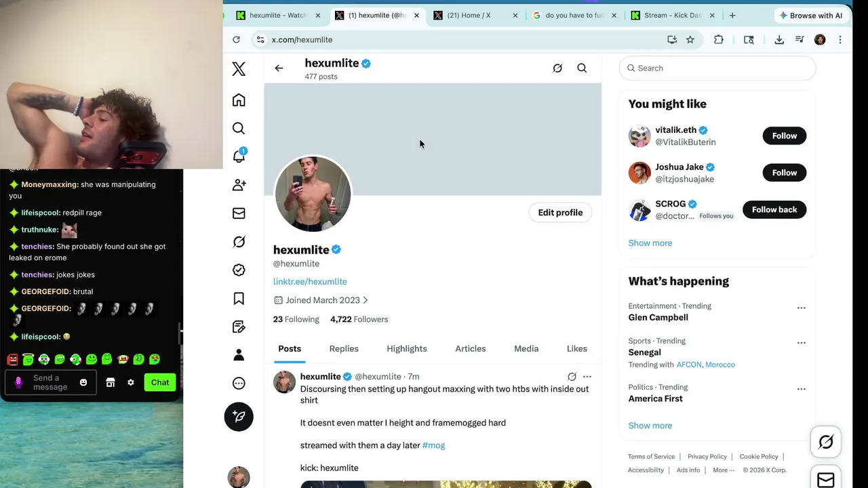Open the #mog hashtag link
868x488 pixels.
[433, 445]
